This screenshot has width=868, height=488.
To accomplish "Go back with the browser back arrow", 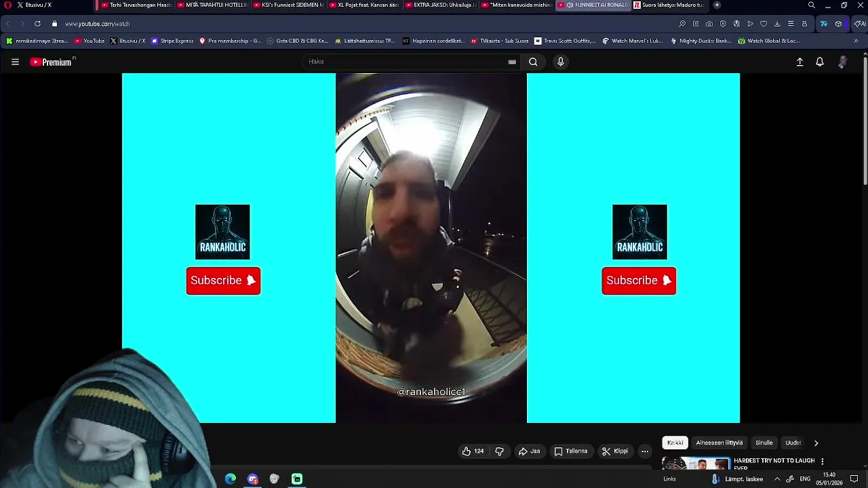I will click(7, 24).
